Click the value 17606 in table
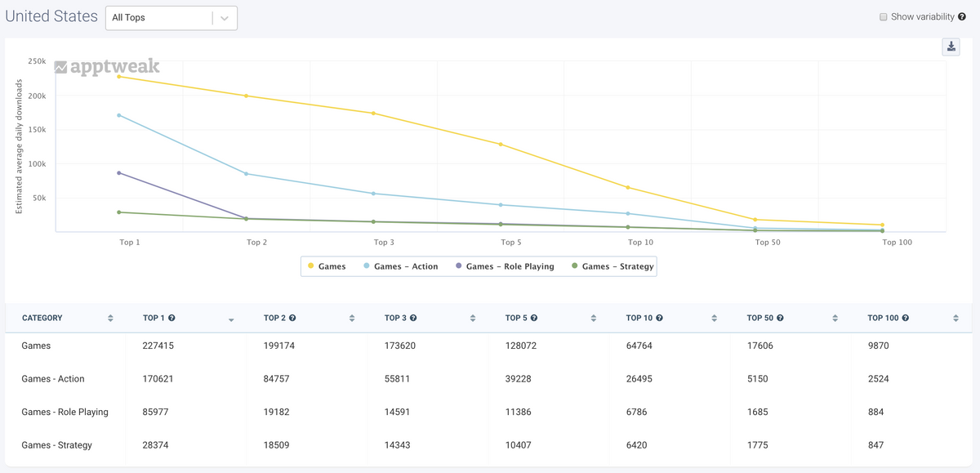Image resolution: width=980 pixels, height=473 pixels. [x=760, y=346]
